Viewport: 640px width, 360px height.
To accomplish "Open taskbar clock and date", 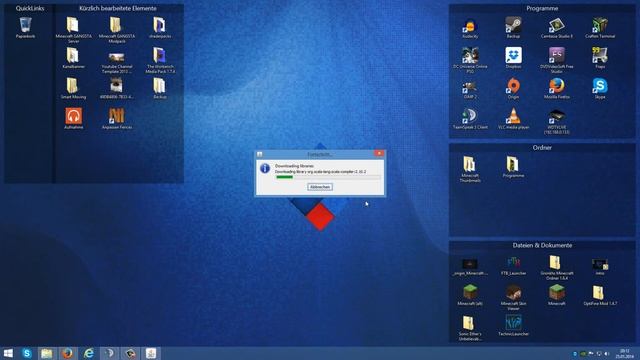I will click(624, 353).
